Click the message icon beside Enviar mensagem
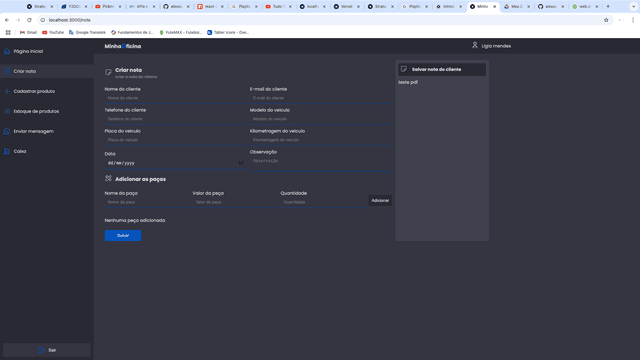 [x=7, y=131]
